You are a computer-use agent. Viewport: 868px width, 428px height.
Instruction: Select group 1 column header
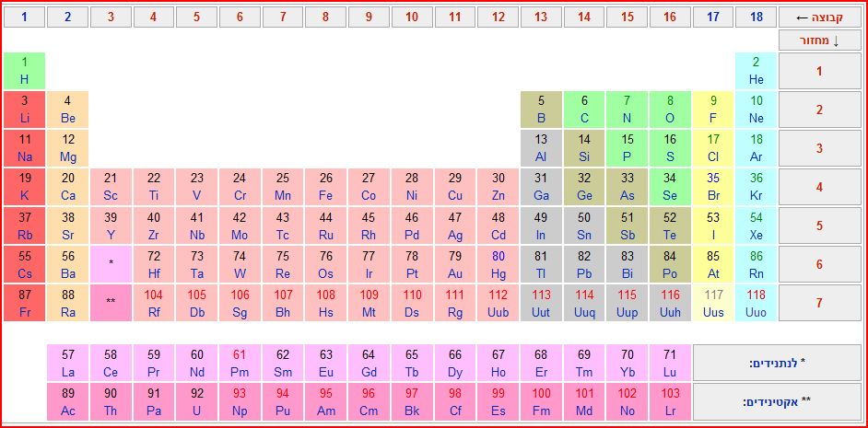point(24,17)
